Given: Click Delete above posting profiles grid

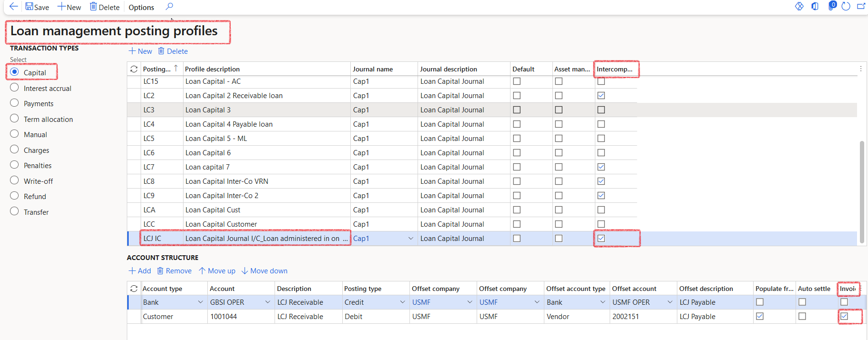Looking at the screenshot, I should [x=173, y=51].
